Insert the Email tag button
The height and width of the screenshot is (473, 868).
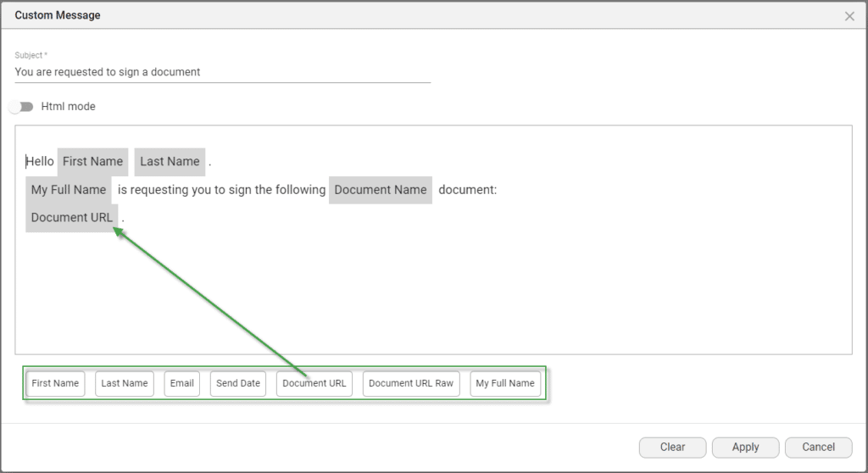tap(182, 383)
